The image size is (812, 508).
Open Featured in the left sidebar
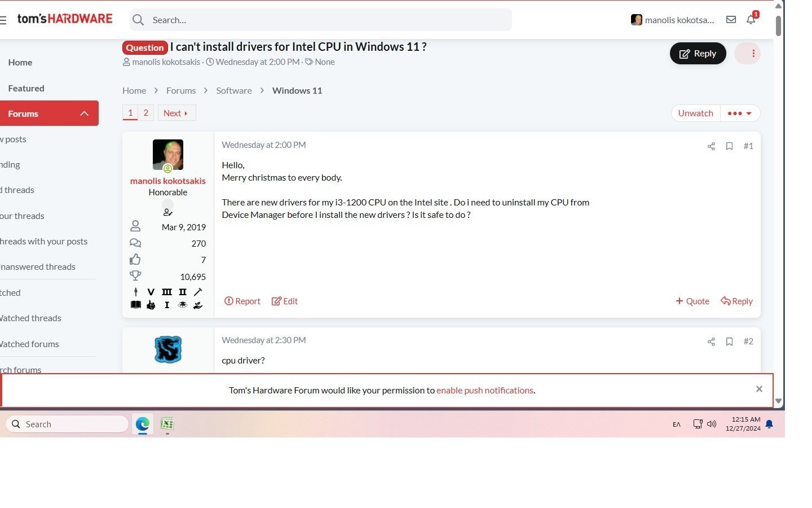click(x=26, y=88)
